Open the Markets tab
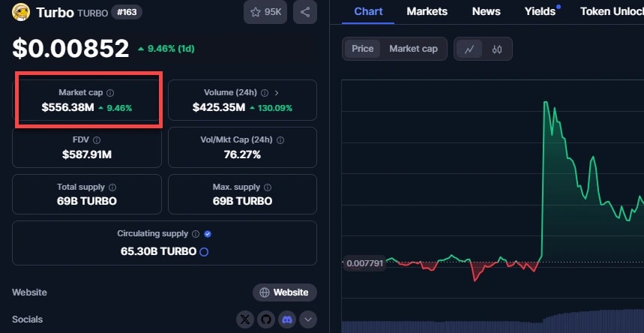644x333 pixels. 427,11
